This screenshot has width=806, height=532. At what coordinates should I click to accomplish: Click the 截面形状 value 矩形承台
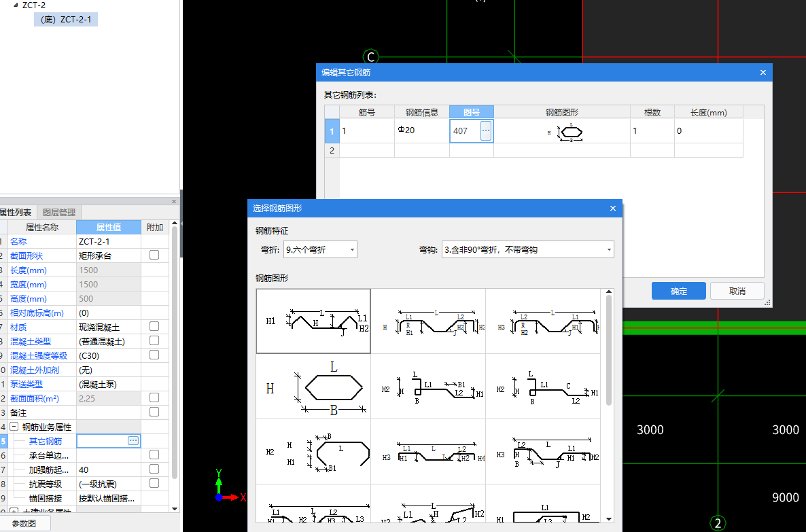[109, 255]
